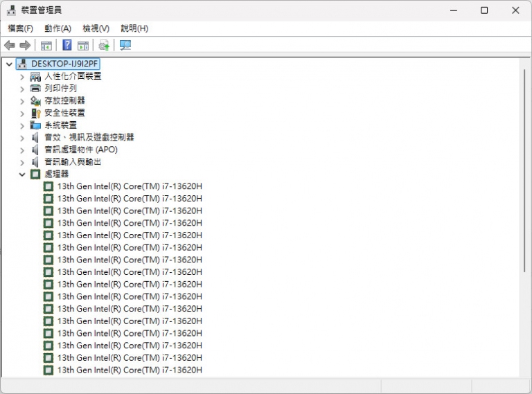Viewport: 532px width, 394px height.
Task: Collapse the DESKTOP-IJ9I2PF root node
Action: (9, 64)
